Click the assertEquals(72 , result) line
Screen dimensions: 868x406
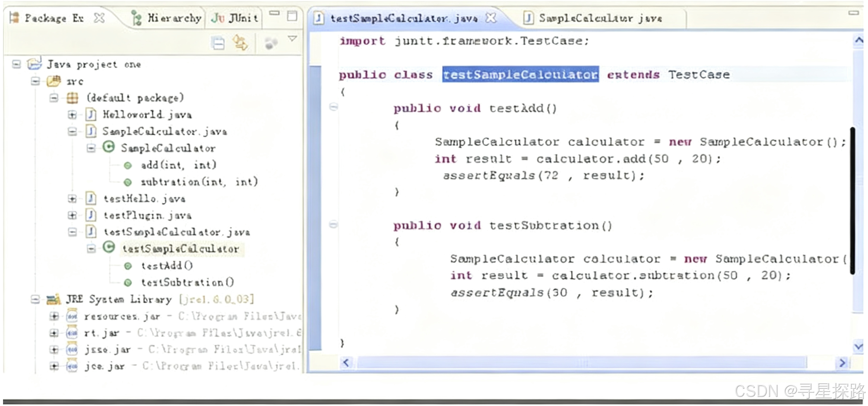[544, 176]
